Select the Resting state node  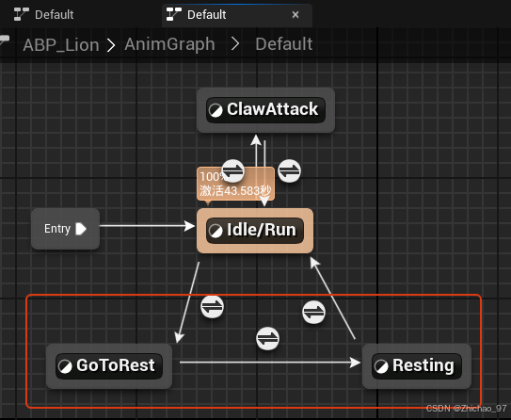tap(417, 366)
